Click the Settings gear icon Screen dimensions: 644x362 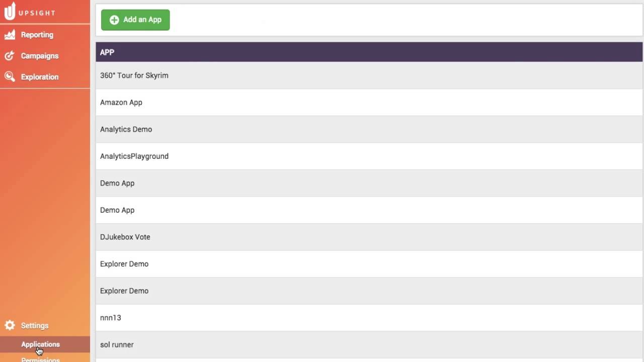pos(10,325)
